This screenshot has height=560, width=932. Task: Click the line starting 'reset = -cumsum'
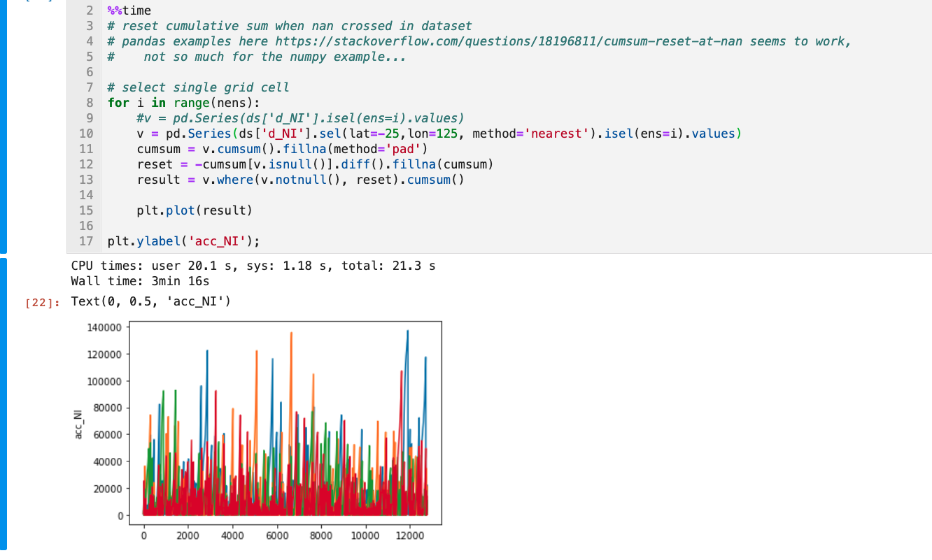316,164
